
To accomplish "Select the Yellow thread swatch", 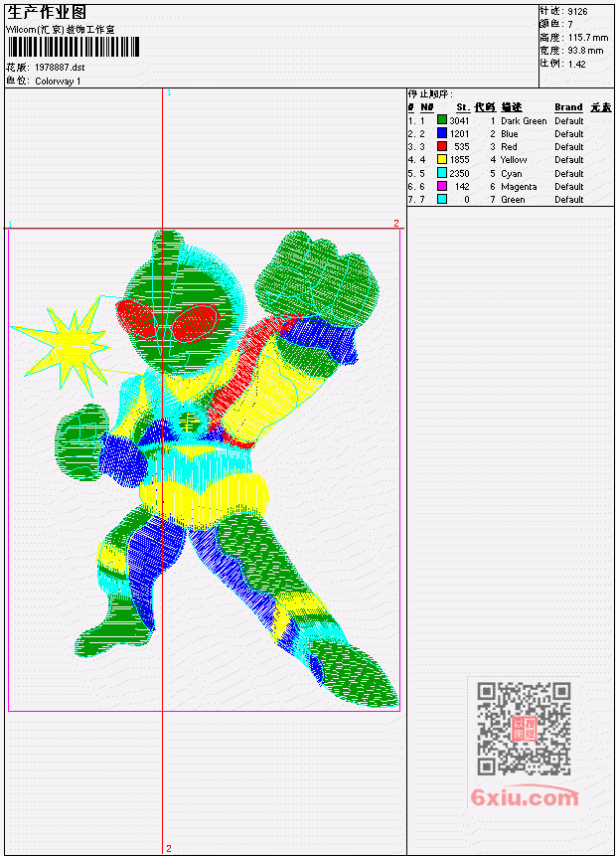I will coord(442,159).
